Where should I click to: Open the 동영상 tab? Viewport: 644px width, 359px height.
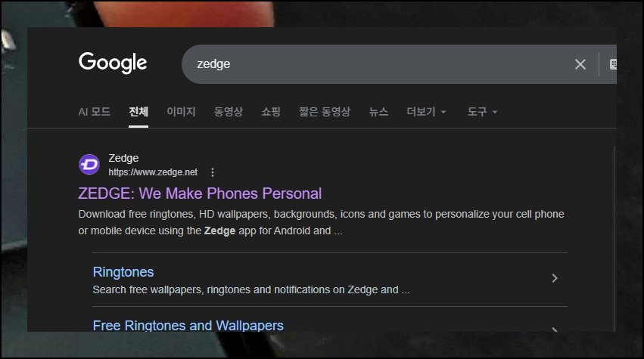pyautogui.click(x=229, y=112)
